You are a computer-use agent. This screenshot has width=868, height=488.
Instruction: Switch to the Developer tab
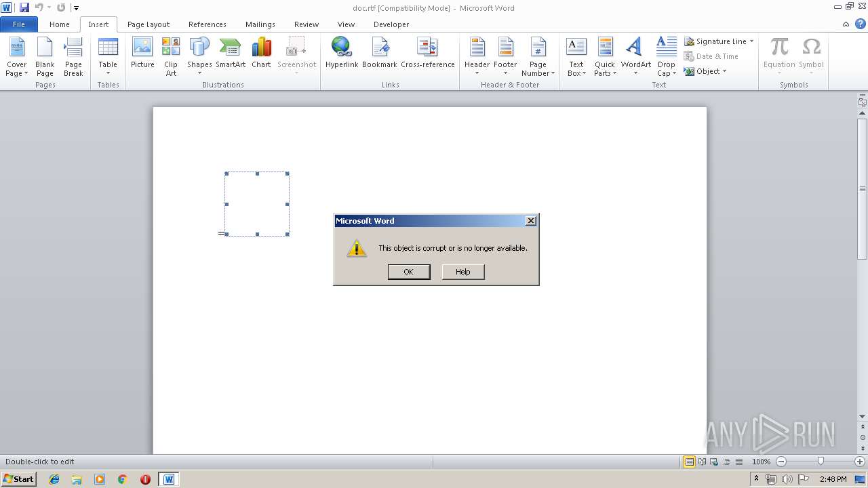(x=391, y=24)
